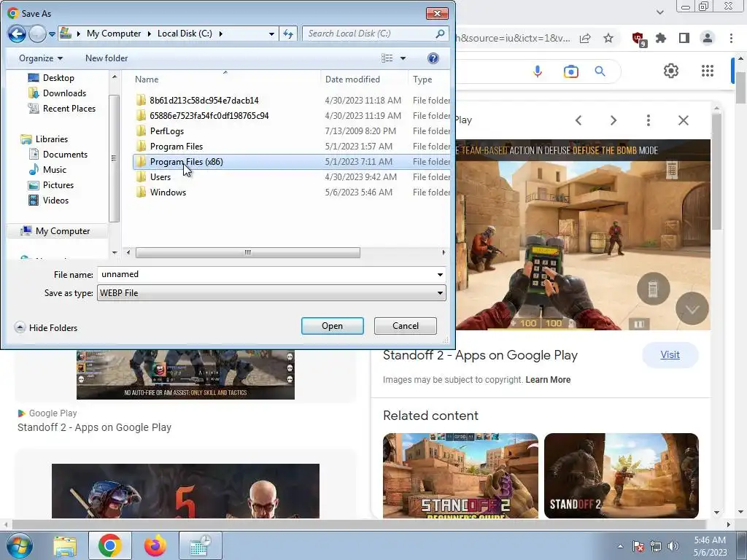Open the Chrome profile avatar
The image size is (747, 560).
[708, 38]
